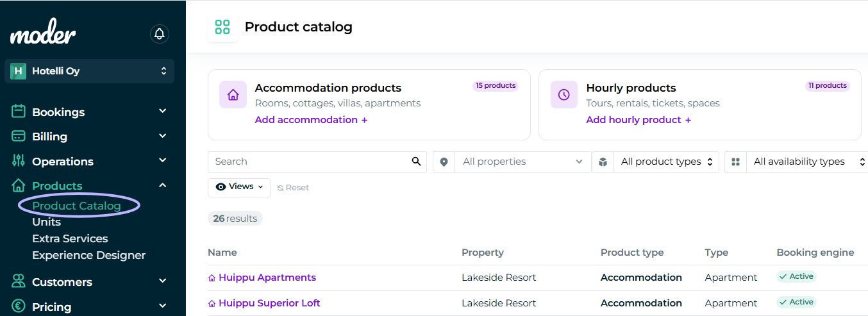Click the four-squares icon beside availability types
The height and width of the screenshot is (316, 868).
pos(735,162)
